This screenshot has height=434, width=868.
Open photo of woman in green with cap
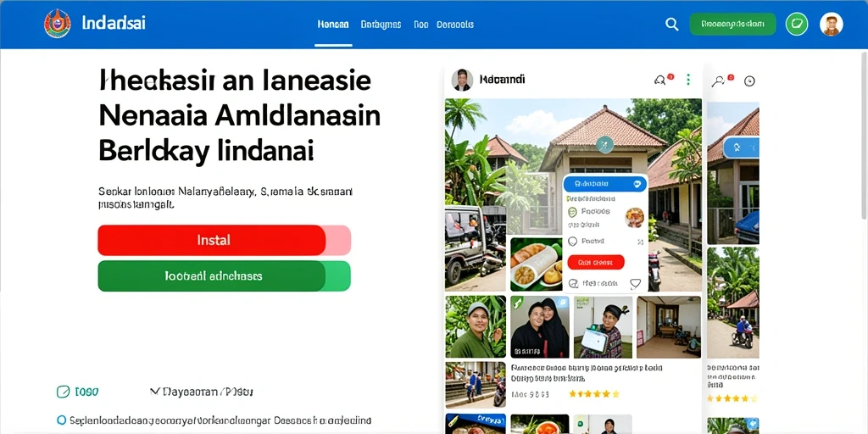(476, 326)
